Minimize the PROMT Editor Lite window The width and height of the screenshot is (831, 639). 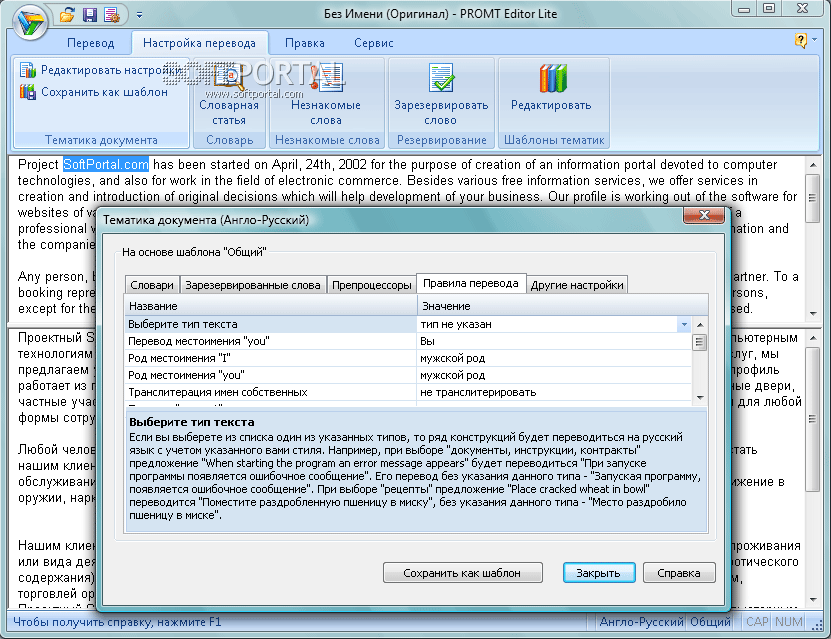[744, 9]
